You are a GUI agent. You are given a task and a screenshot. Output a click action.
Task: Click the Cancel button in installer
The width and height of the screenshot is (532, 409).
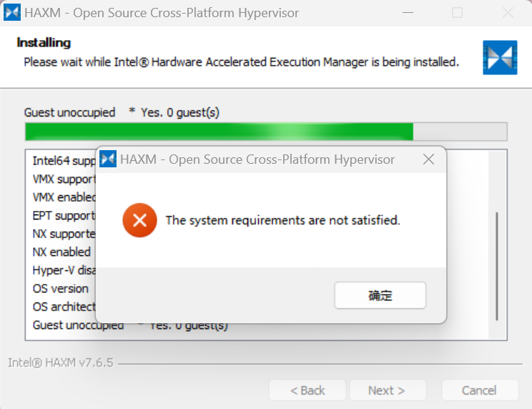(479, 390)
